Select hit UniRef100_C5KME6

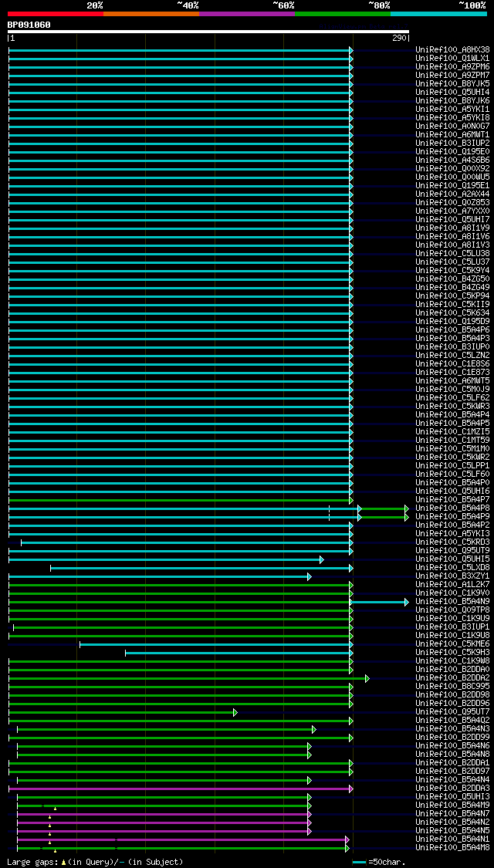(452, 643)
